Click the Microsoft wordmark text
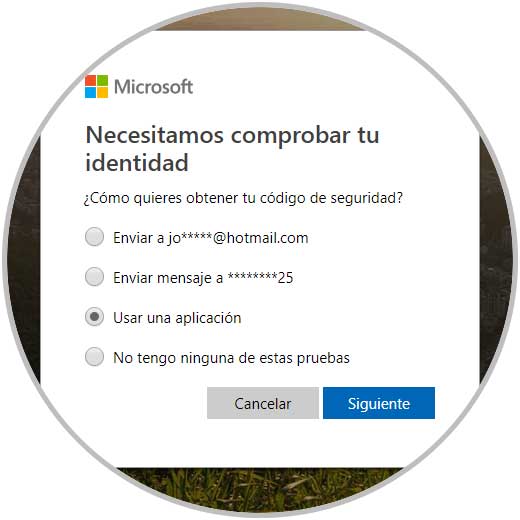The height and width of the screenshot is (520, 520). (x=153, y=87)
